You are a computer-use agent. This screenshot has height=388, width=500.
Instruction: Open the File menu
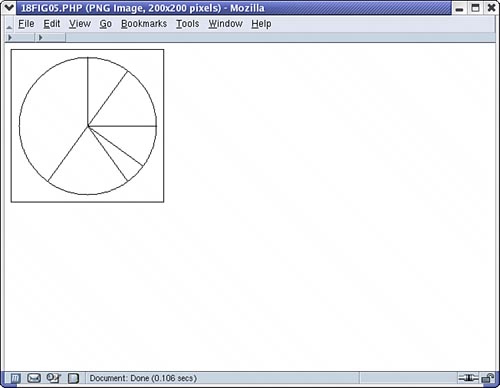(26, 24)
